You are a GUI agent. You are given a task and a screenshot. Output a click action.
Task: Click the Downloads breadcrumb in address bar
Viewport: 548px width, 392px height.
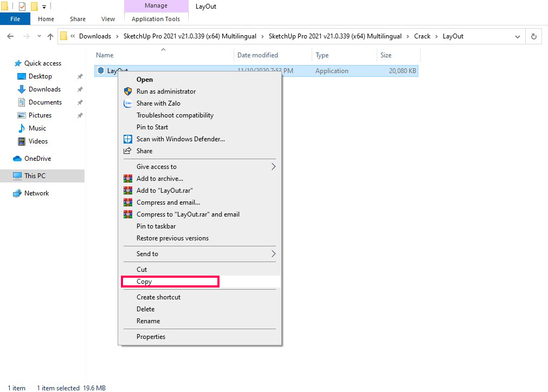95,36
